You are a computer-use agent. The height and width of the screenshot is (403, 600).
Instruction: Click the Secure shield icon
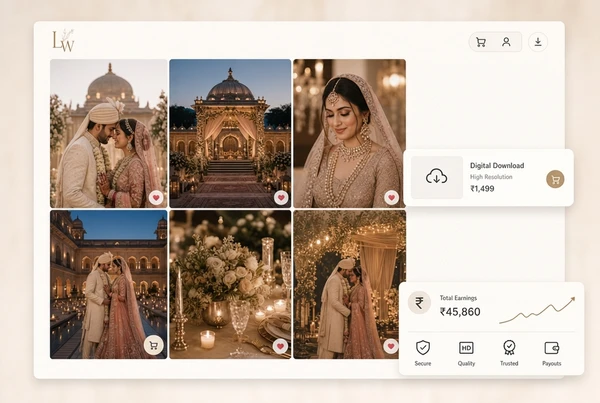click(x=423, y=348)
